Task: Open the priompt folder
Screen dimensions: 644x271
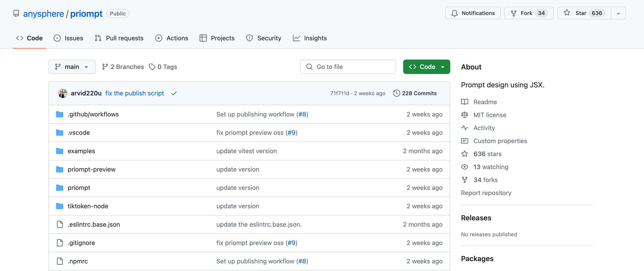Action: click(x=79, y=188)
